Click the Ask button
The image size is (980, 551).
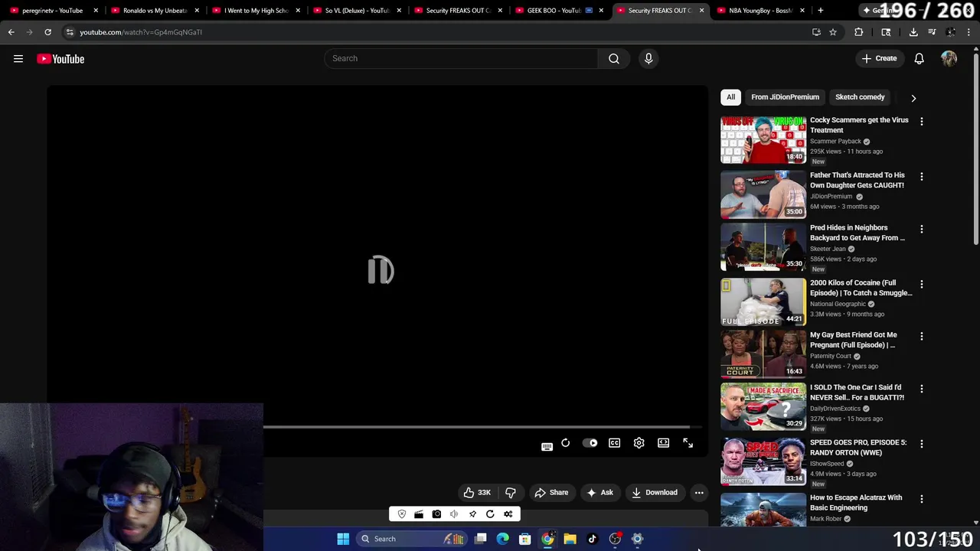tap(599, 493)
